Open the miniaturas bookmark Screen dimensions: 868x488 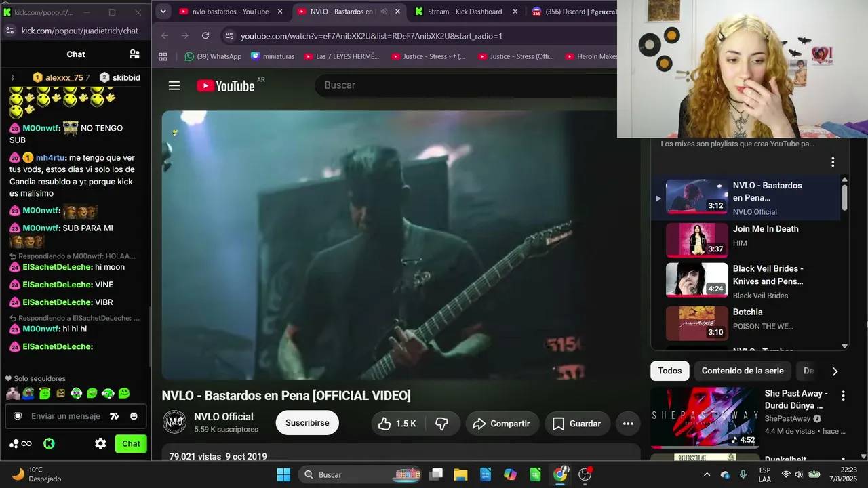[273, 57]
